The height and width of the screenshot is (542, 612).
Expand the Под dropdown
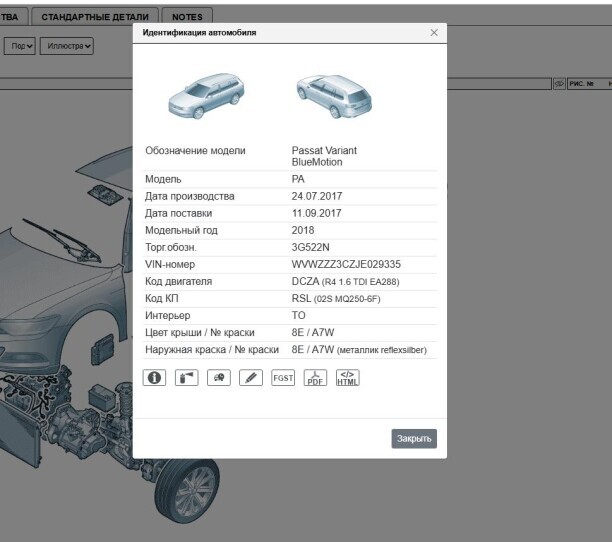20,46
